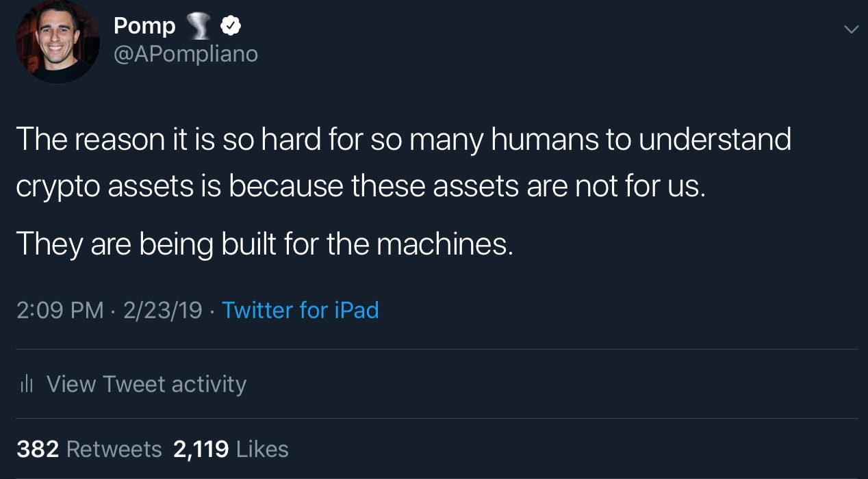Open the tweet options chevron menu

(851, 29)
